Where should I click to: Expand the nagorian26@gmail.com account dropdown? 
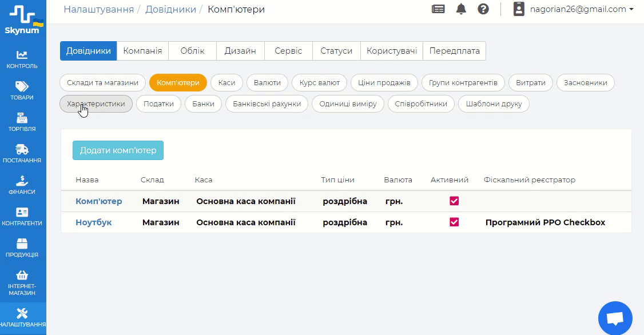[x=574, y=9]
